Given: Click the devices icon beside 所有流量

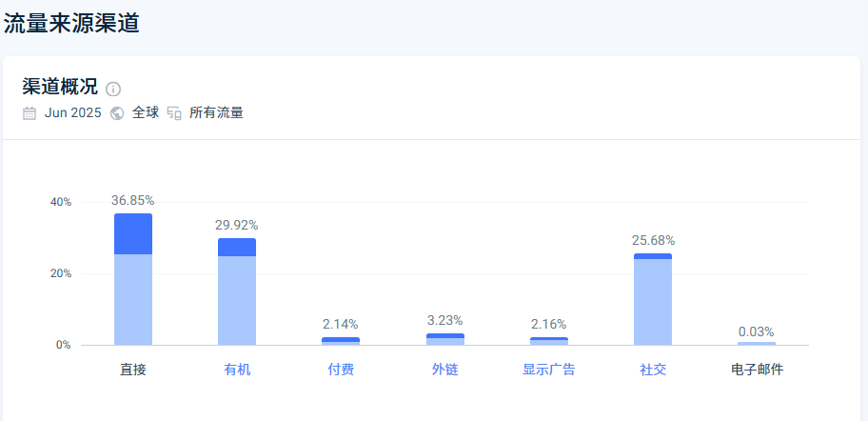Looking at the screenshot, I should (174, 113).
